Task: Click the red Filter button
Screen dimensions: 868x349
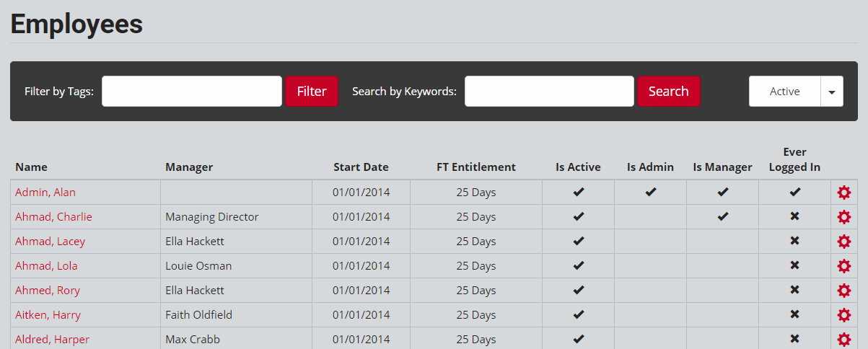Action: (x=312, y=92)
